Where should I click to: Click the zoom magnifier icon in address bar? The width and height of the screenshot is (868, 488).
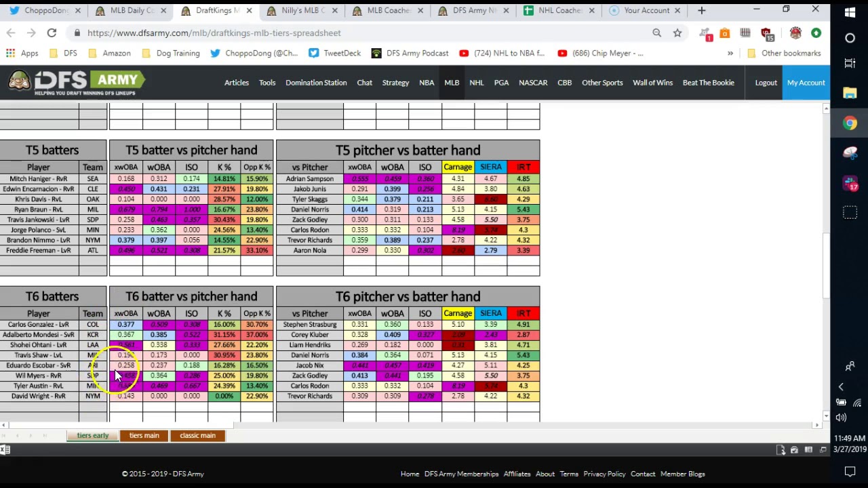point(656,33)
